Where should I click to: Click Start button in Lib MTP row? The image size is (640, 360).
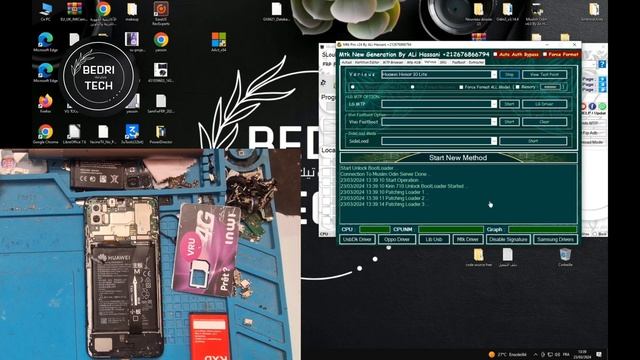tap(509, 104)
